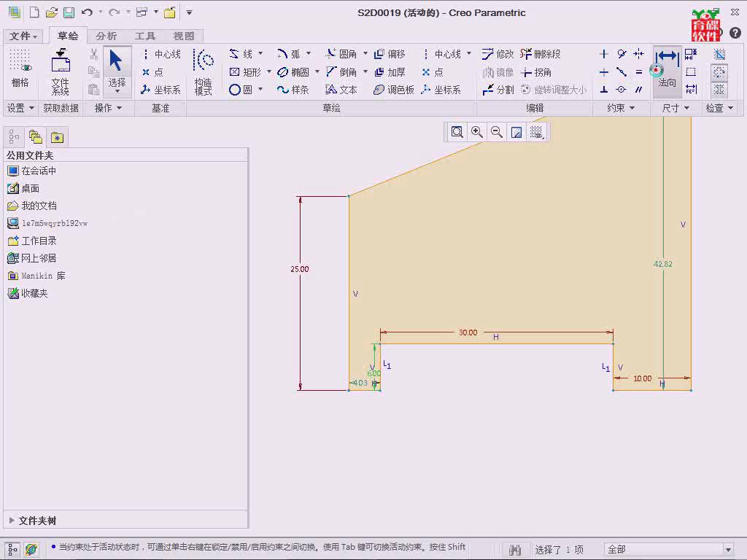The width and height of the screenshot is (747, 560).
Task: Click the zoom in magnifier icon
Action: coord(477,132)
